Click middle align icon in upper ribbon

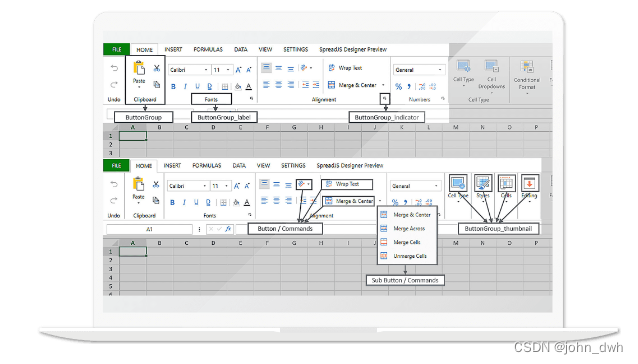(278, 68)
